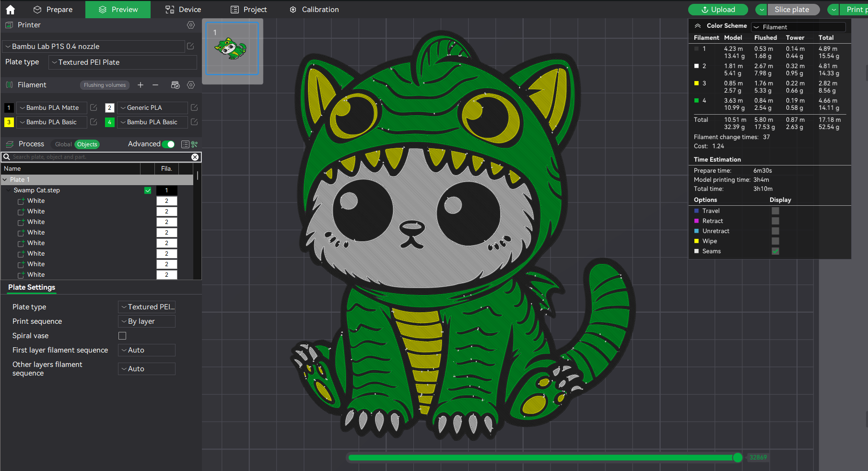
Task: Edit filament 4 Bambu PLA Basic preset
Action: (194, 122)
